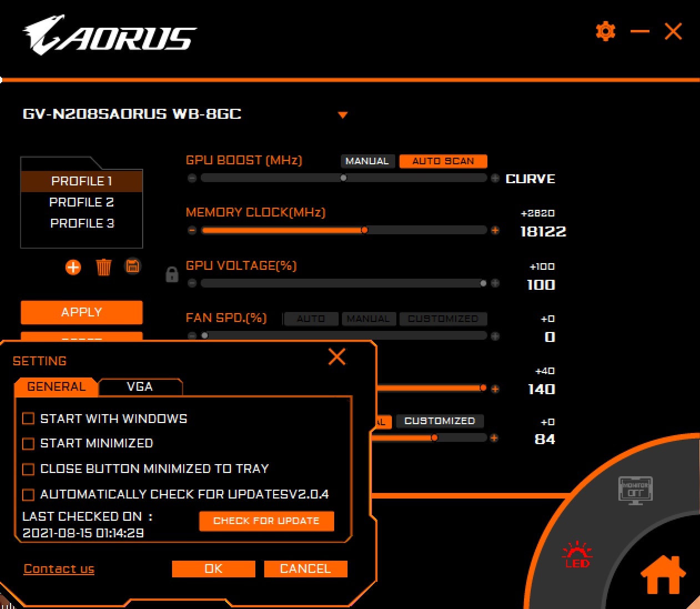This screenshot has width=700, height=609.
Task: Increase fan speed with plus icon
Action: [x=495, y=336]
